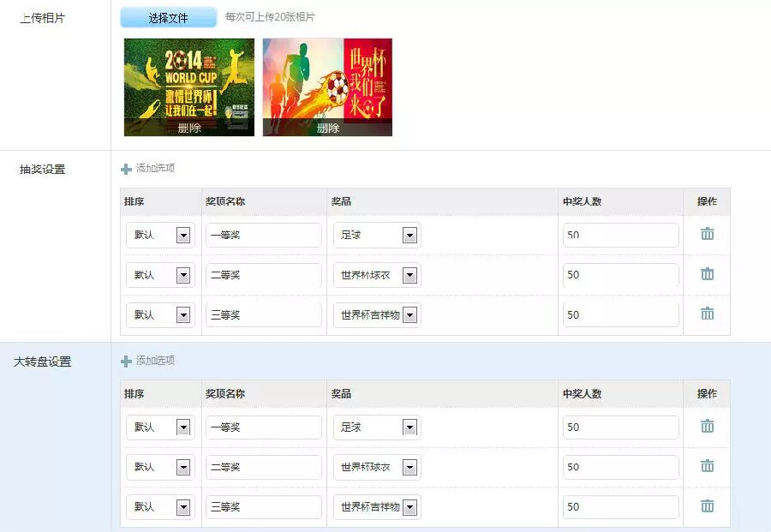Click 中奖人数 column header in 抽奖设置 table
This screenshot has height=532, width=771.
[x=583, y=201]
